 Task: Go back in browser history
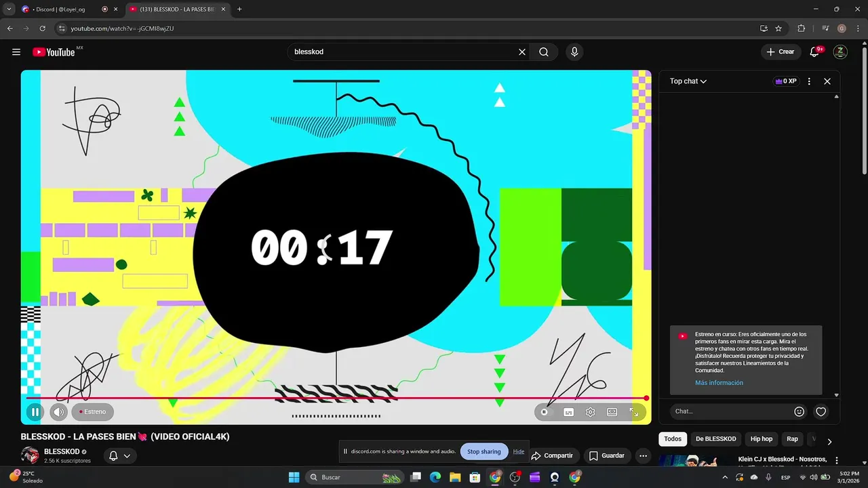[x=9, y=28]
